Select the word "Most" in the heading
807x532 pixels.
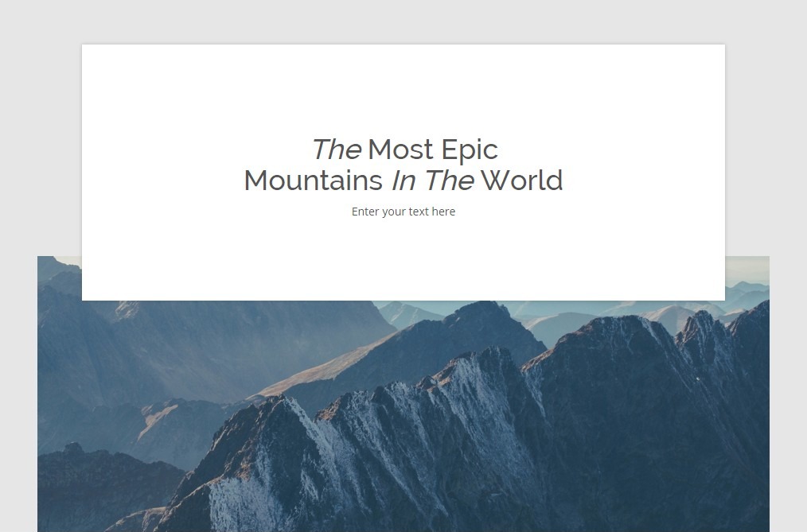400,150
